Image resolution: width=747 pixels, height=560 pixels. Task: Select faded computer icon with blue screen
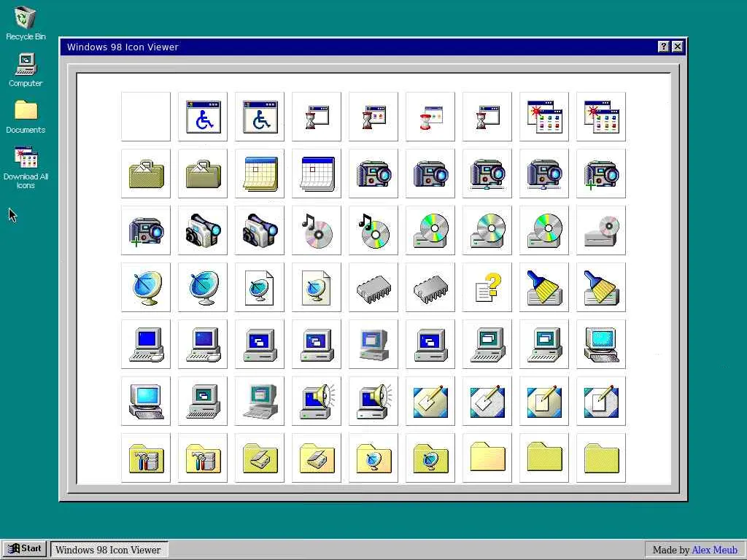tap(373, 344)
